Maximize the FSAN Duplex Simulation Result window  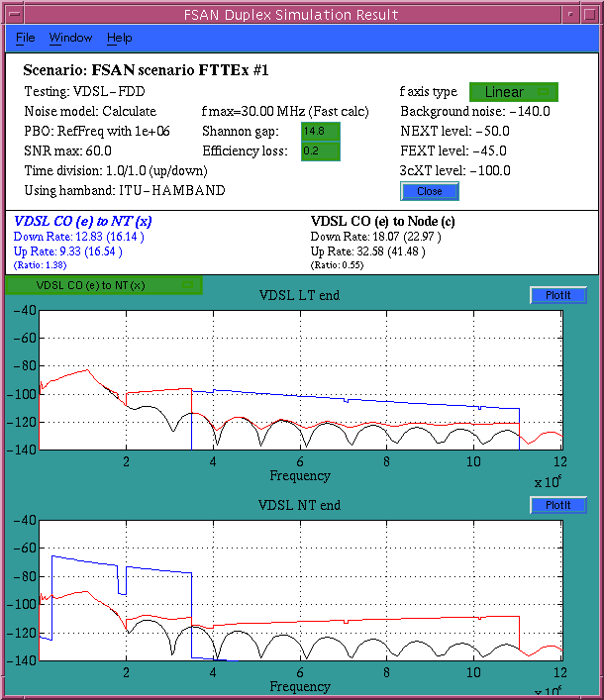click(x=589, y=14)
